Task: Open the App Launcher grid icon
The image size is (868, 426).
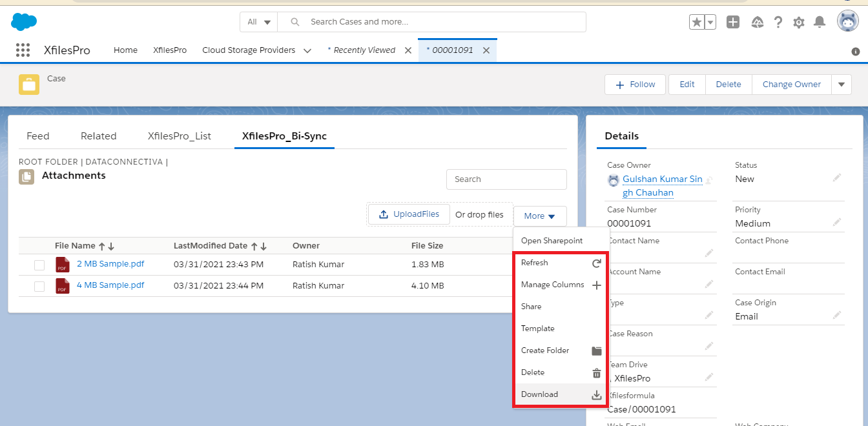Action: [x=23, y=50]
